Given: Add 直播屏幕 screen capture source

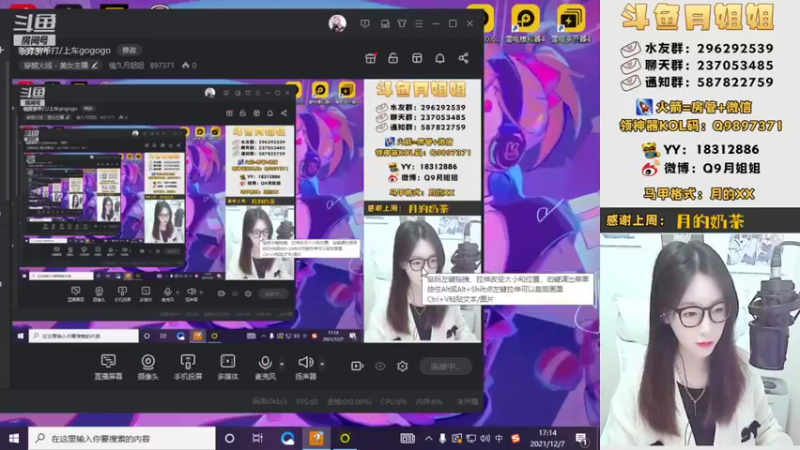Looking at the screenshot, I should (108, 366).
